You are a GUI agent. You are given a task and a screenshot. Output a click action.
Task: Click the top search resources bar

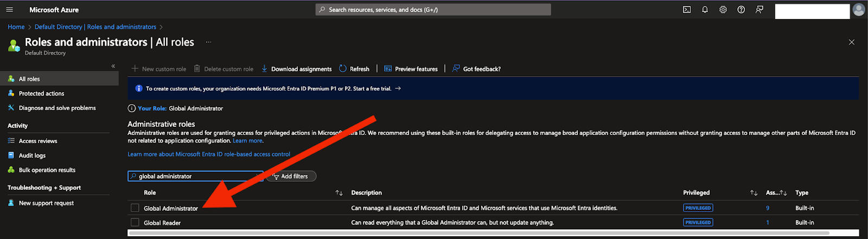[x=433, y=10]
